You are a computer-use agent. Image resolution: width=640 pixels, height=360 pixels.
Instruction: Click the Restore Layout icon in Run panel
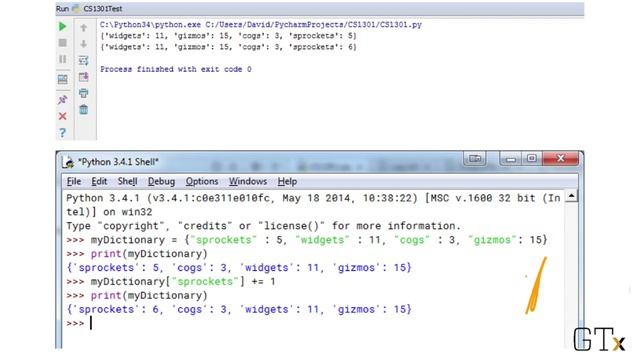[x=62, y=79]
